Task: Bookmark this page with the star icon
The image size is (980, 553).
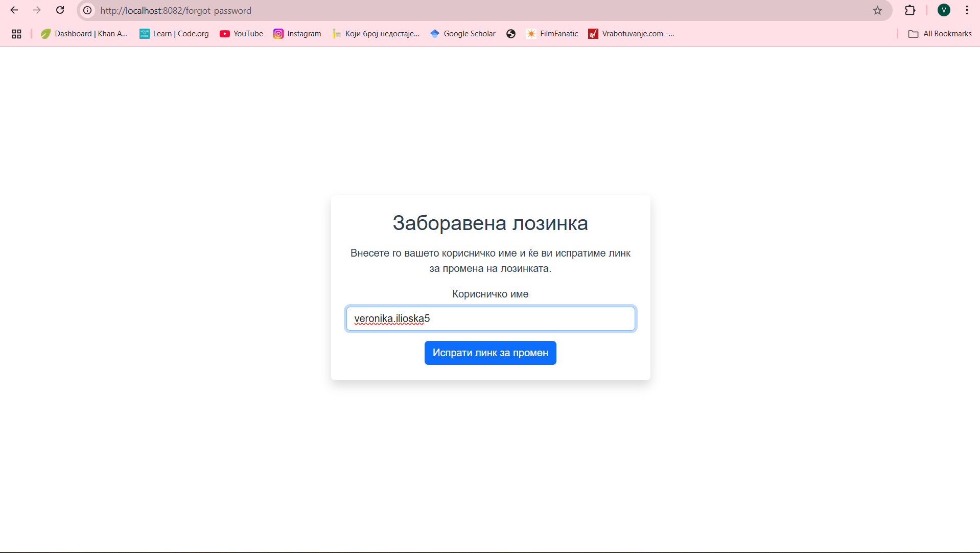Action: pos(877,10)
